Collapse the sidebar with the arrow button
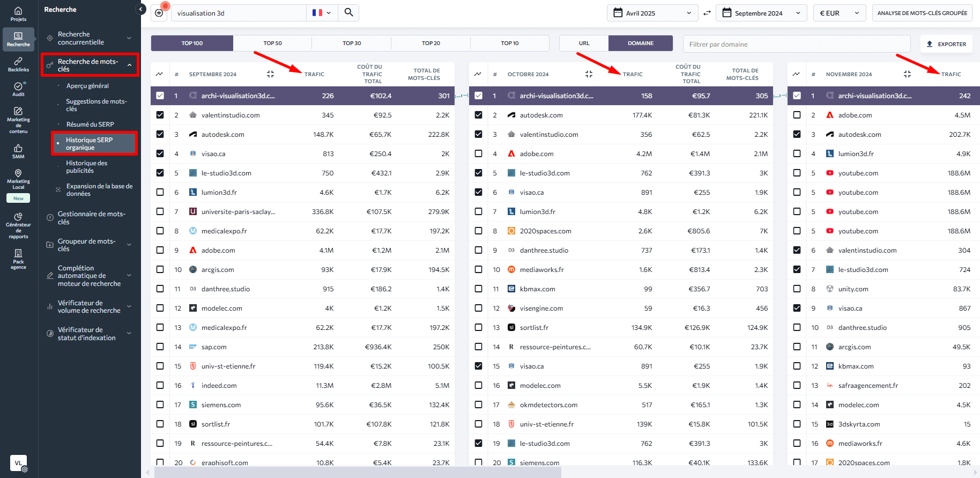Screen dimensions: 980x478 141,9
